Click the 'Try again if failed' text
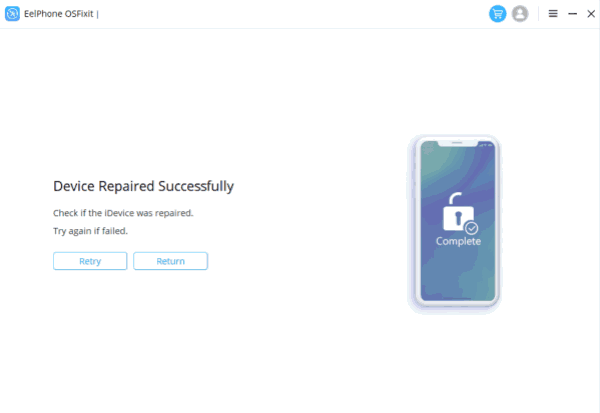 [x=90, y=231]
